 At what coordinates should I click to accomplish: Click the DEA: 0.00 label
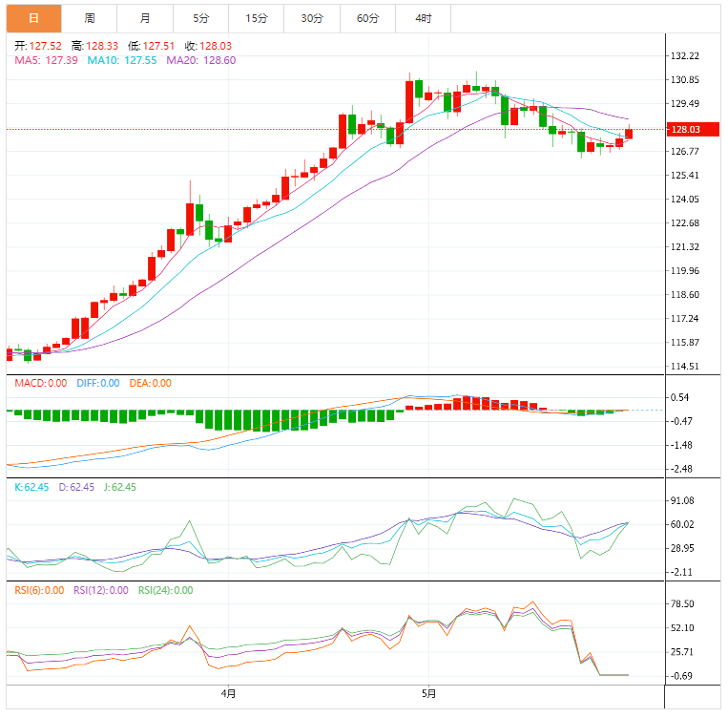pyautogui.click(x=149, y=383)
